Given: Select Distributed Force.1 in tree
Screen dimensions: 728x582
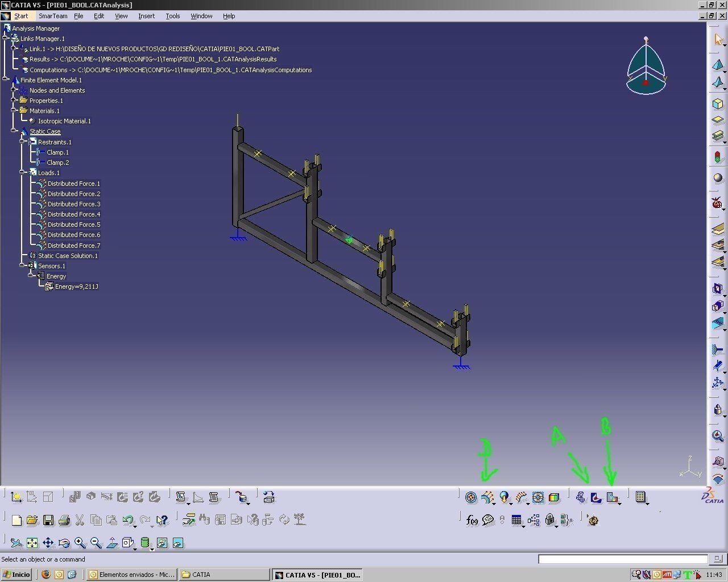Looking at the screenshot, I should tap(74, 184).
